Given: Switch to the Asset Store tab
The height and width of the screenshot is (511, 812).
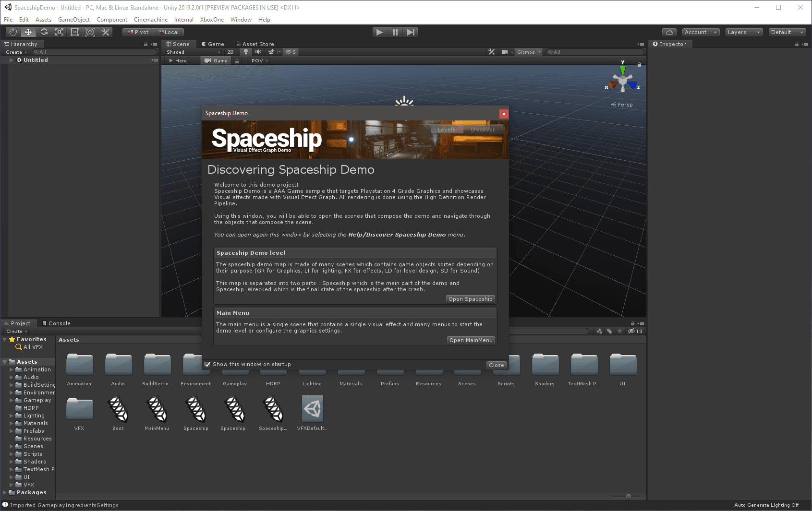Looking at the screenshot, I should tap(255, 44).
